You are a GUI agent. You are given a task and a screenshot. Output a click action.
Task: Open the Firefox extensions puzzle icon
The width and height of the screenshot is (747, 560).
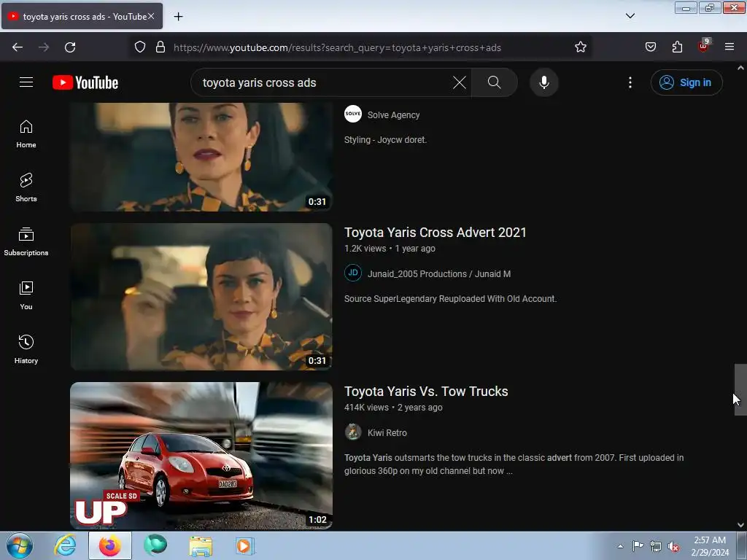click(x=677, y=47)
